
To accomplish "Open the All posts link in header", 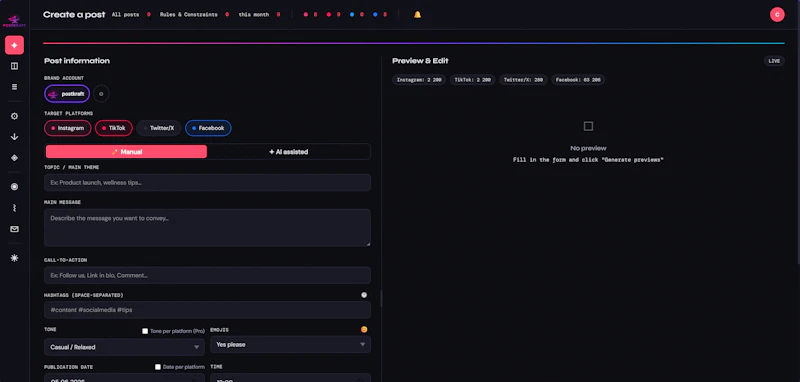I will tap(132, 15).
